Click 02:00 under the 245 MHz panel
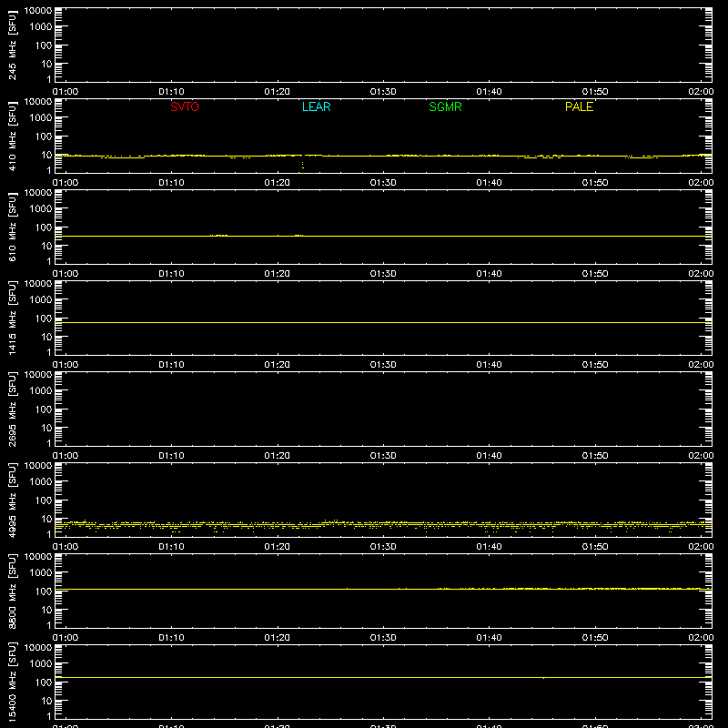The width and height of the screenshot is (728, 728). pyautogui.click(x=701, y=92)
